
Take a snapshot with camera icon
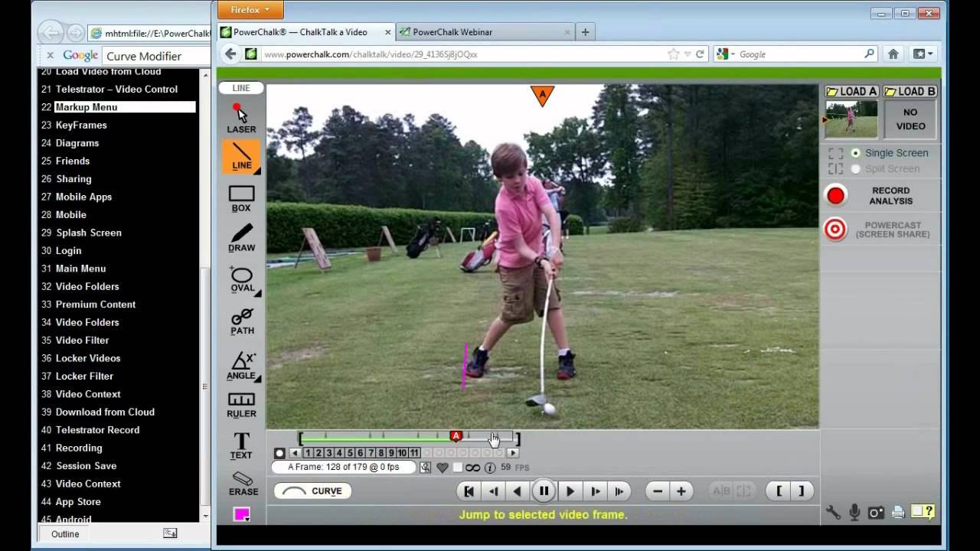point(876,513)
